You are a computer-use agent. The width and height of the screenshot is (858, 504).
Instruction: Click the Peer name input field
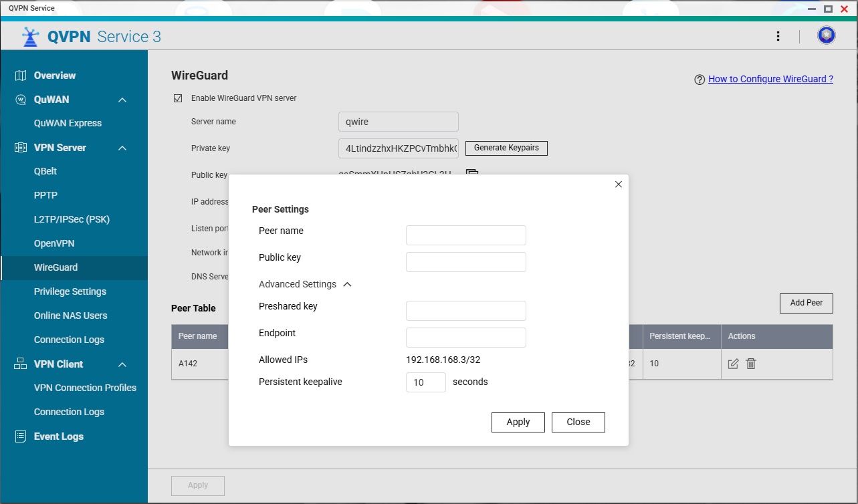[x=466, y=235]
